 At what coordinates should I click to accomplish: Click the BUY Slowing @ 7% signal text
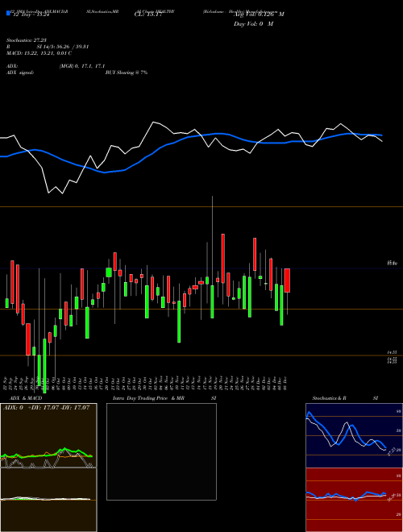[127, 73]
